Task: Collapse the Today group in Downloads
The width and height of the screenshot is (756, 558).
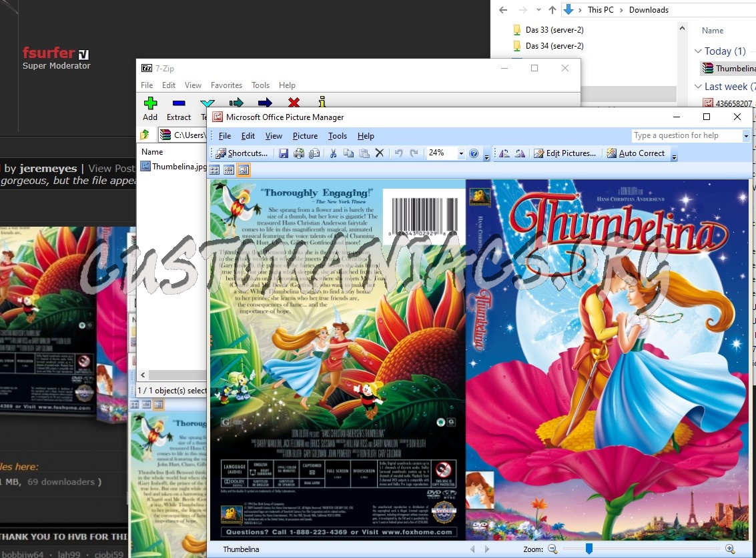Action: [x=698, y=51]
